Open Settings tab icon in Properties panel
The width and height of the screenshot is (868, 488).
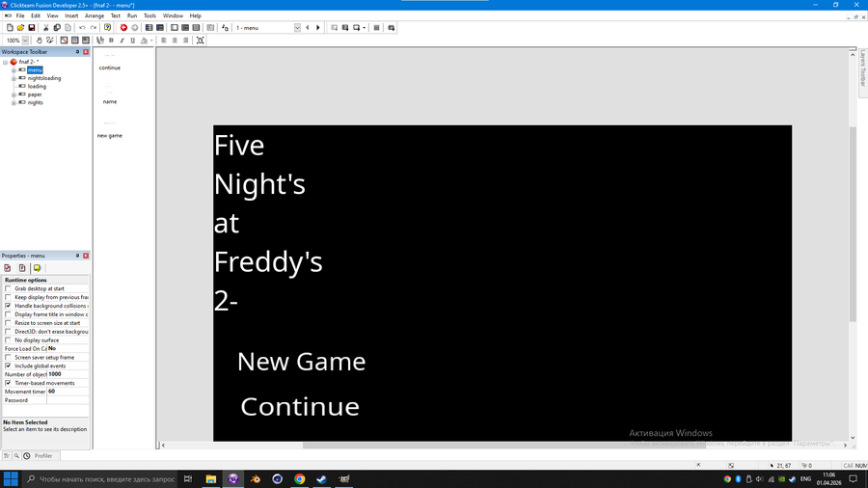pos(8,268)
